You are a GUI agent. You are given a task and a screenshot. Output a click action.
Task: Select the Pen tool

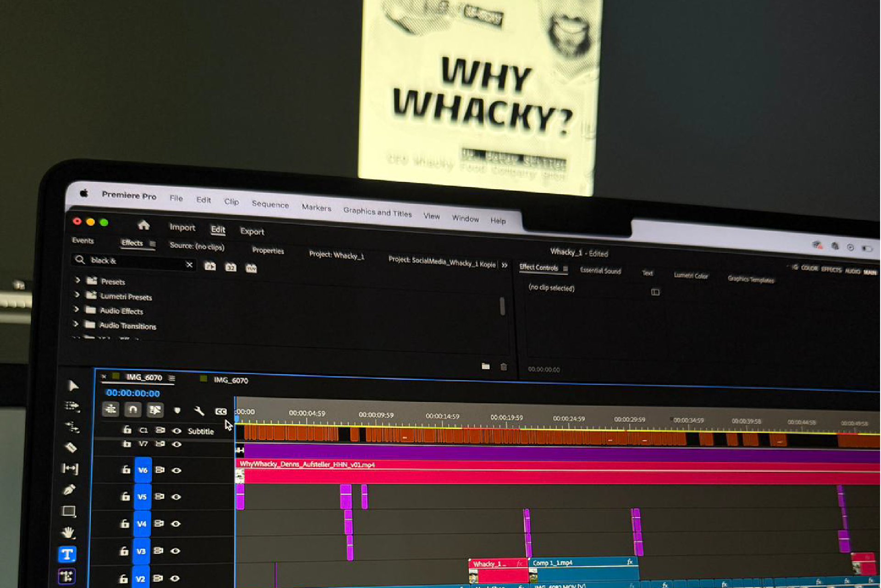click(69, 490)
